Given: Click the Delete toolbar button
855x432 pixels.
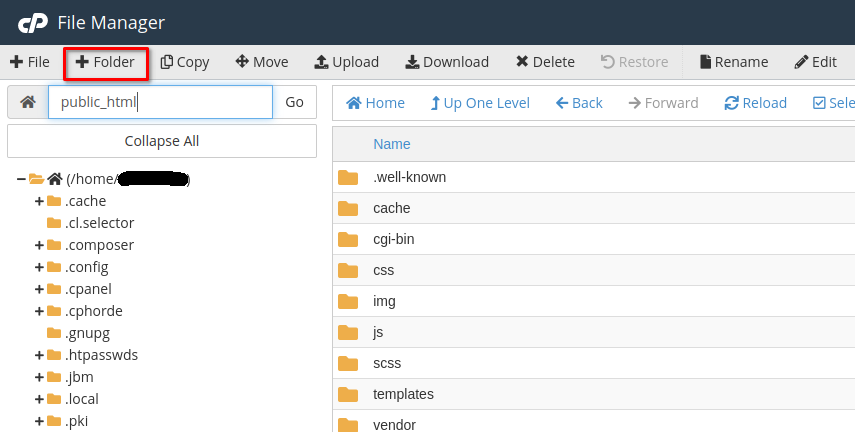Looking at the screenshot, I should coord(545,62).
